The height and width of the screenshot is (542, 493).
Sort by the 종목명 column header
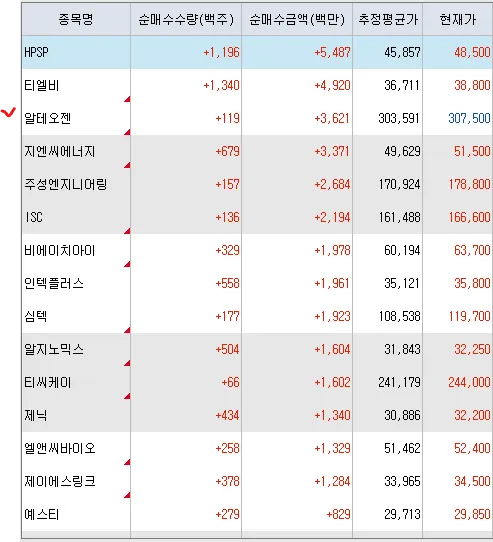tap(76, 19)
